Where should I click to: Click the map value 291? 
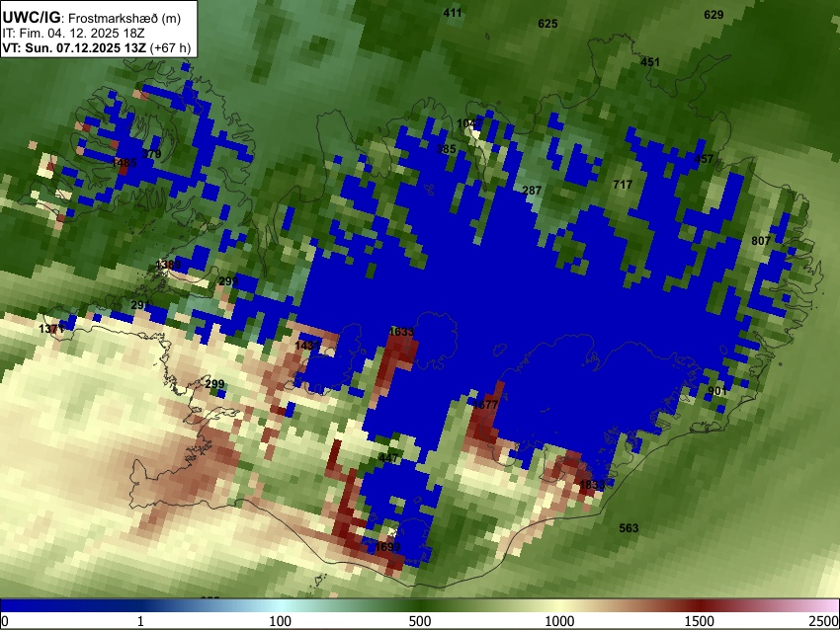(x=140, y=305)
